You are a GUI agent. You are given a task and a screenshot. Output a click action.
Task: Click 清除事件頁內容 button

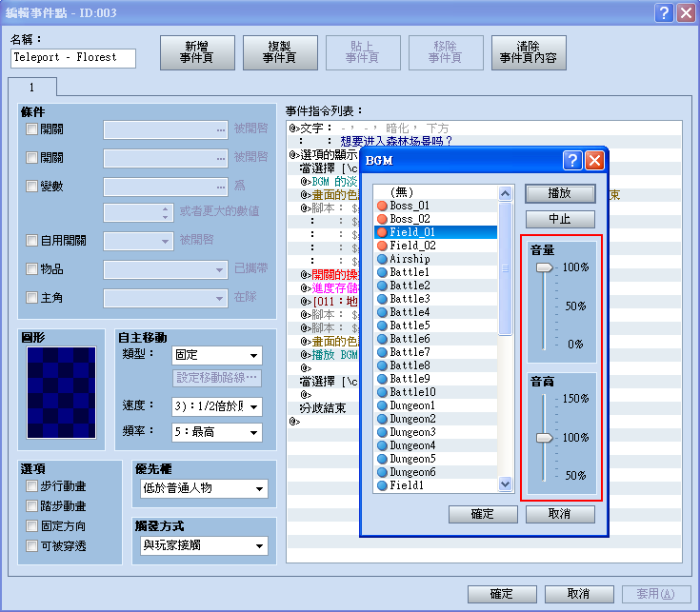point(529,52)
